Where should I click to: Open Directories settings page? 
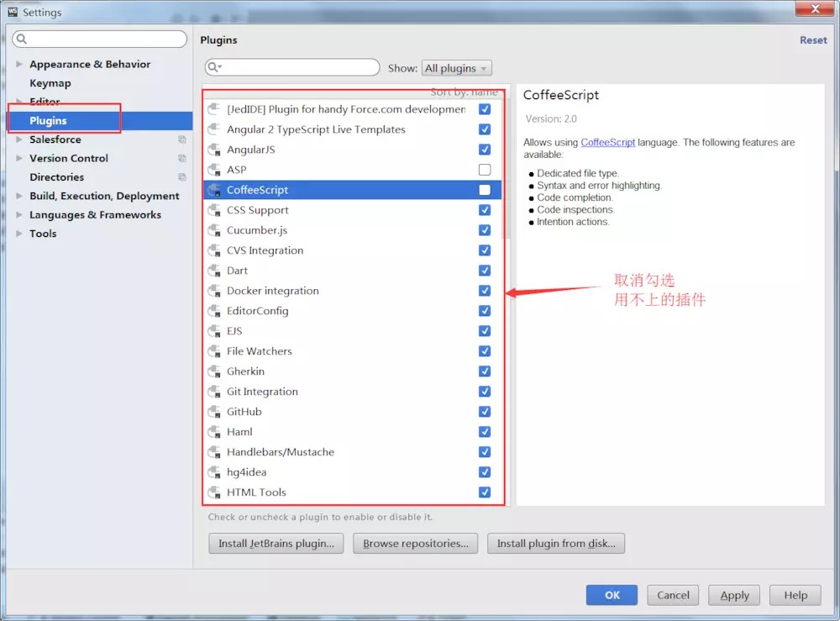coord(57,176)
